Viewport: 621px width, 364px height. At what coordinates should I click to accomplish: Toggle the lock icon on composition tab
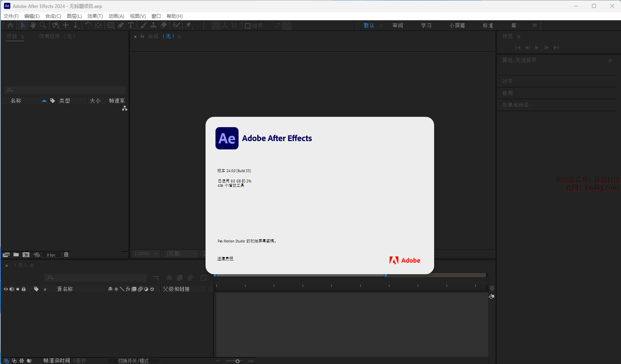(142, 36)
